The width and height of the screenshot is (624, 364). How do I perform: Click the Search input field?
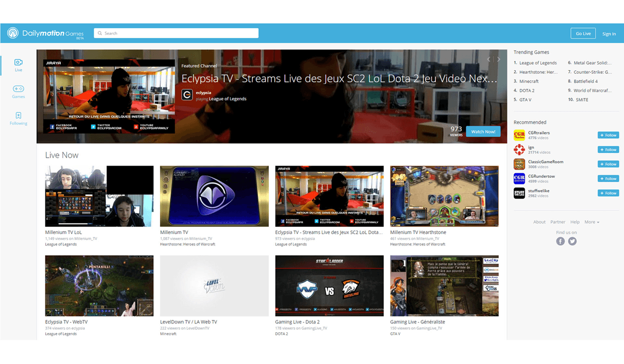(176, 33)
